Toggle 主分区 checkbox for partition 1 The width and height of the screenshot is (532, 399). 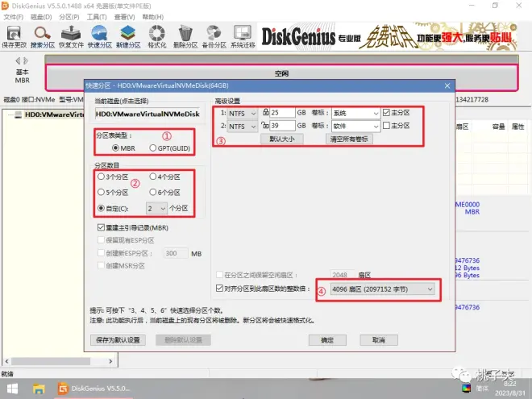click(386, 112)
